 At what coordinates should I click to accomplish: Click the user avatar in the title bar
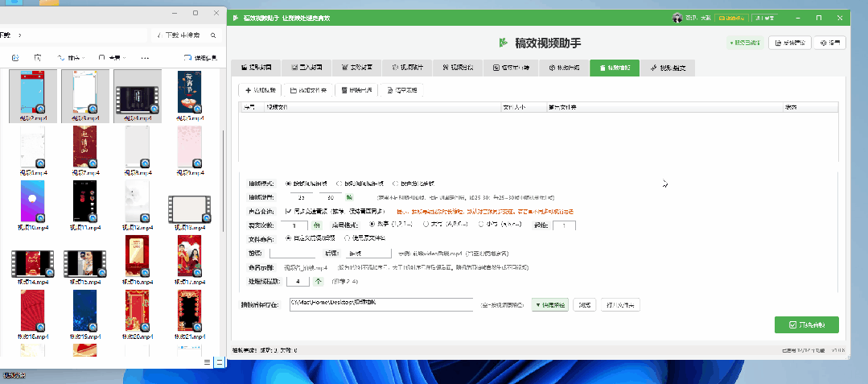[677, 18]
